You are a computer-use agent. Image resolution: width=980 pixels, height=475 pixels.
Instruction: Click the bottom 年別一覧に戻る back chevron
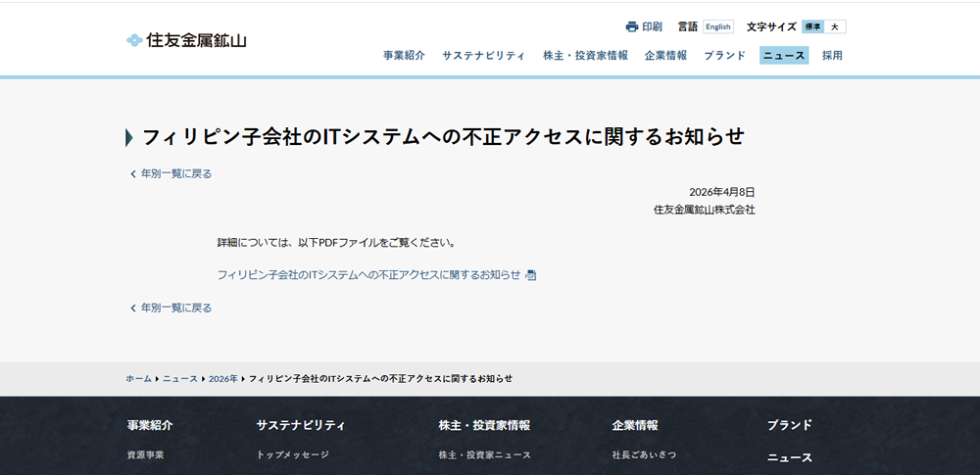click(133, 308)
